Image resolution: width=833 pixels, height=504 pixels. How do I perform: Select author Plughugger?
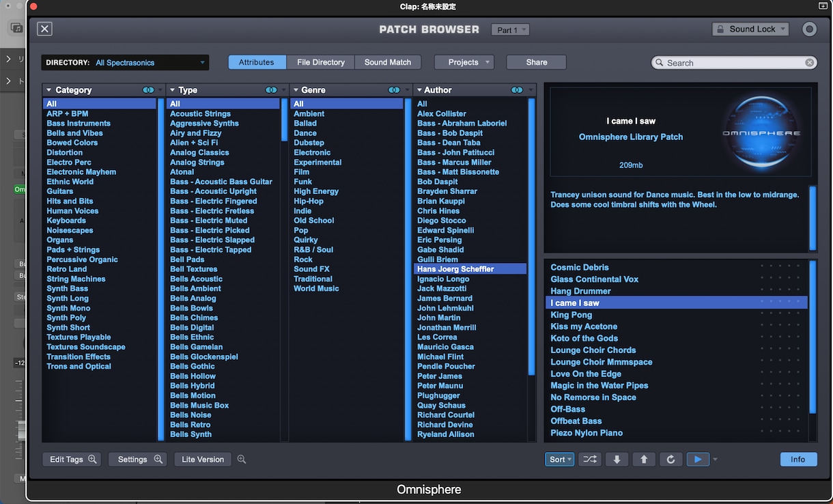coord(438,395)
